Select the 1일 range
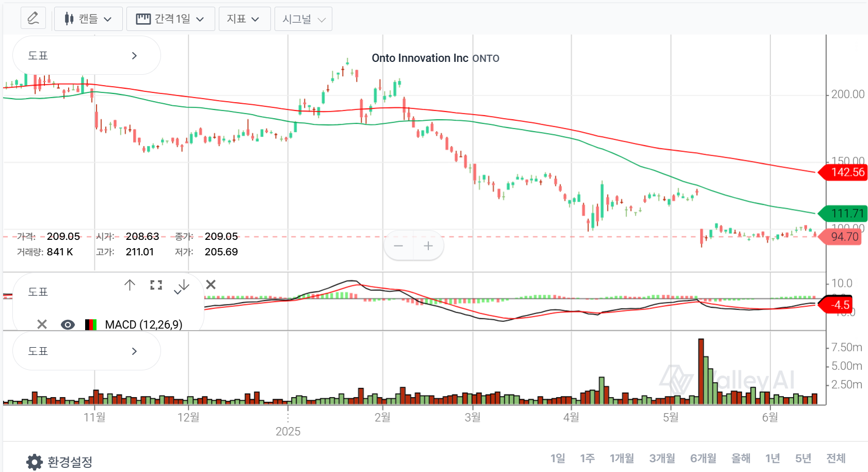 pos(558,458)
